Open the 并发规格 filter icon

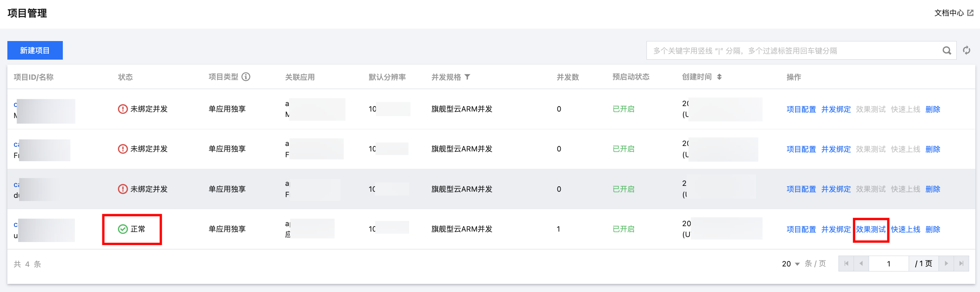(x=468, y=77)
